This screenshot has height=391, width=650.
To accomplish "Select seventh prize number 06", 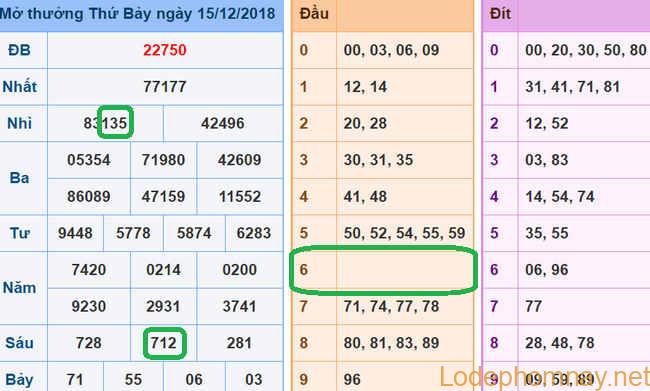I will (194, 379).
